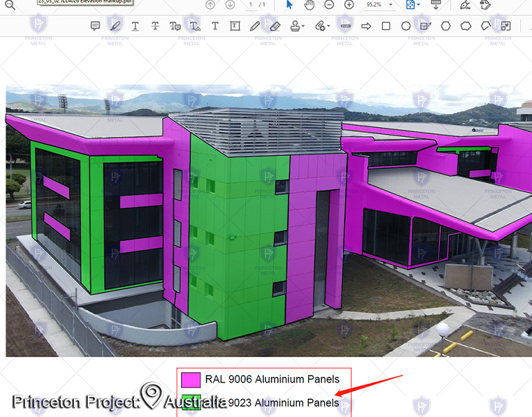The image size is (532, 417).
Task: Click the magenta RAL 9006 legend swatch
Action: pos(191,380)
